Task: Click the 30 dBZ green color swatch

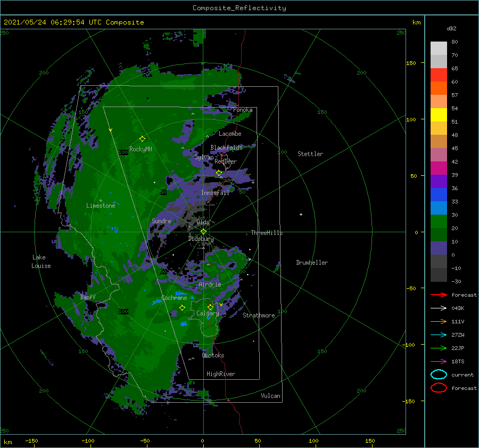Action: click(x=439, y=222)
